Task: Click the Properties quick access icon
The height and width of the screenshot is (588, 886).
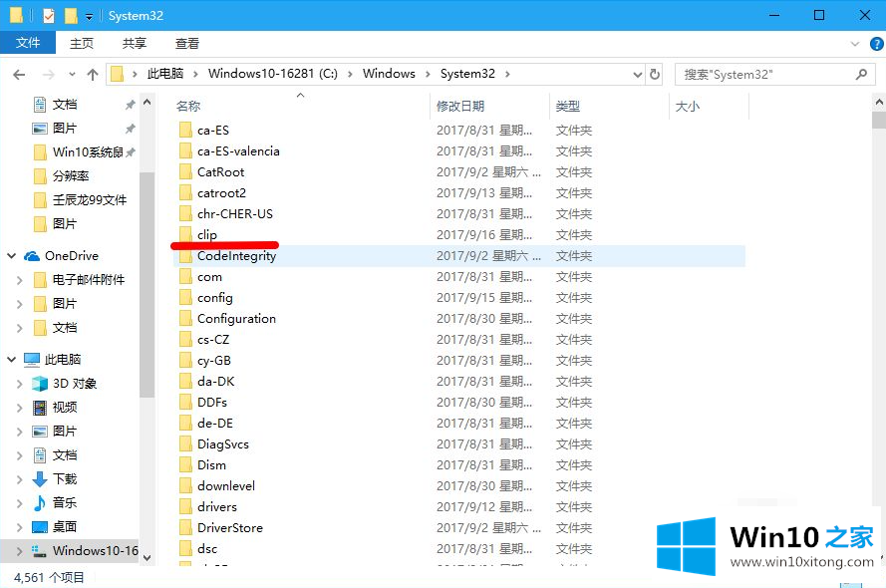Action: click(49, 16)
